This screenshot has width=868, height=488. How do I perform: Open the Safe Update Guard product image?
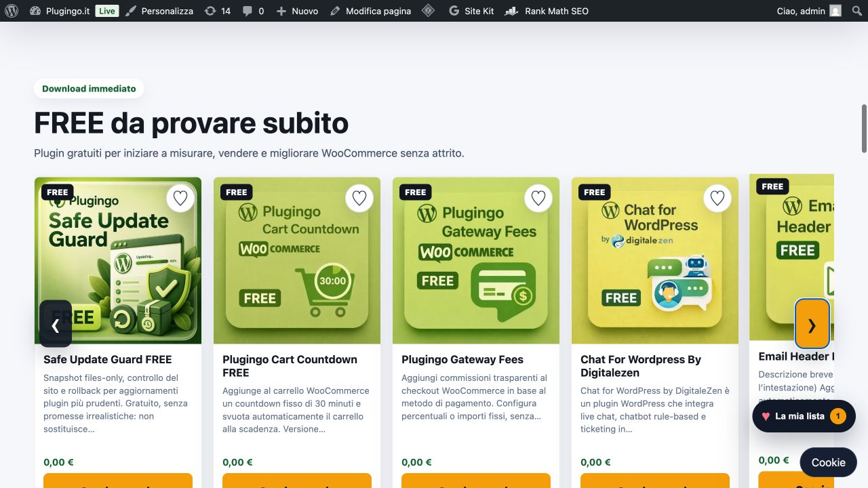(x=118, y=260)
